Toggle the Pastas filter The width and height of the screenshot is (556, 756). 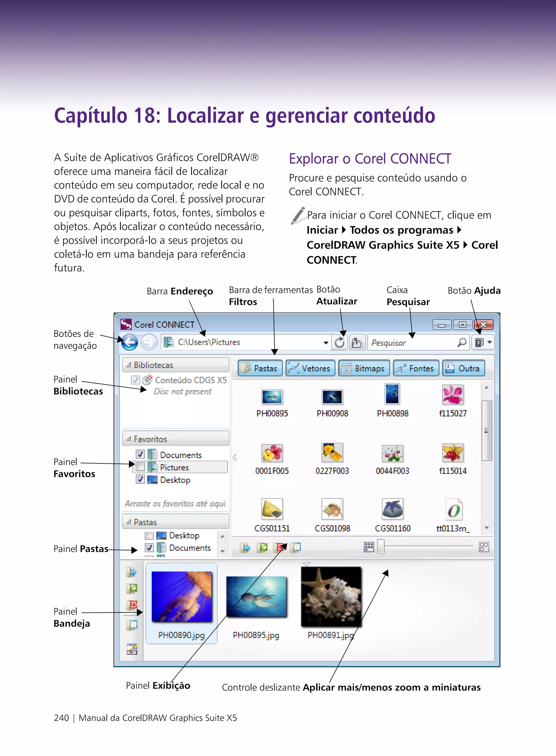260,368
